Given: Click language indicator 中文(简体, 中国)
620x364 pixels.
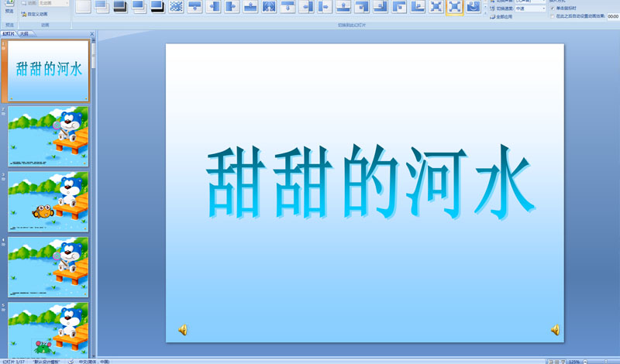Looking at the screenshot, I should (94, 361).
